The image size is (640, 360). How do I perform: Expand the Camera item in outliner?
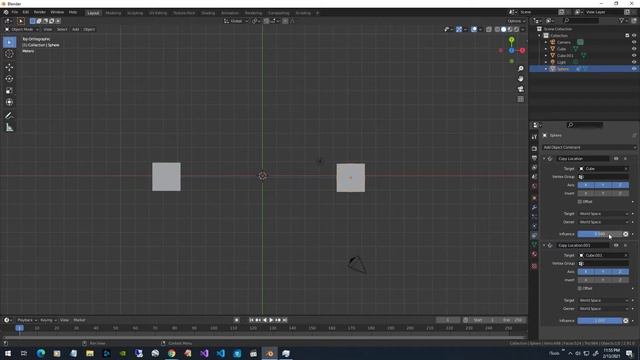point(546,42)
